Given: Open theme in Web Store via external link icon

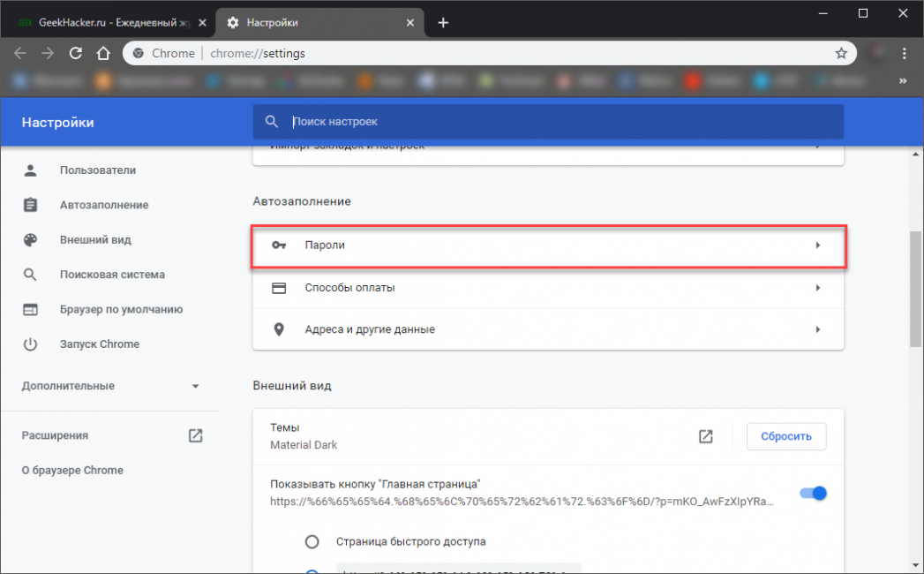Looking at the screenshot, I should tap(705, 436).
